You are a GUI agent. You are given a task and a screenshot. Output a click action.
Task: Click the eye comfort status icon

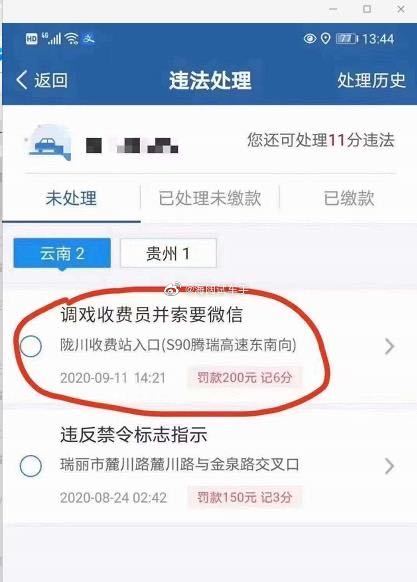click(x=310, y=39)
